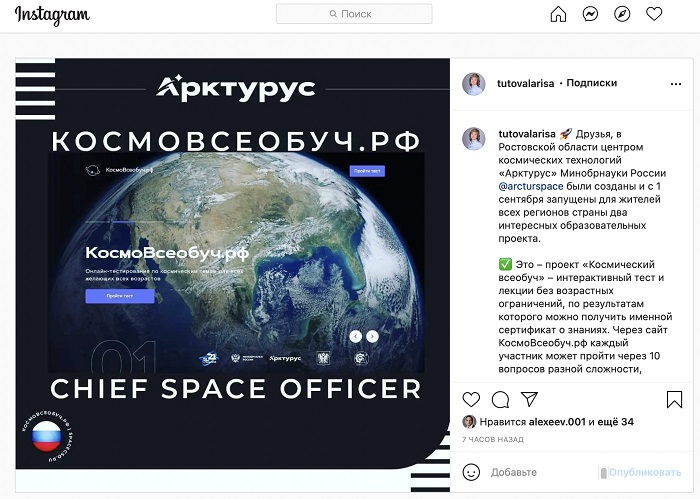Click the rocket emoji in the caption
Viewport: 700px width, 499px height.
566,133
